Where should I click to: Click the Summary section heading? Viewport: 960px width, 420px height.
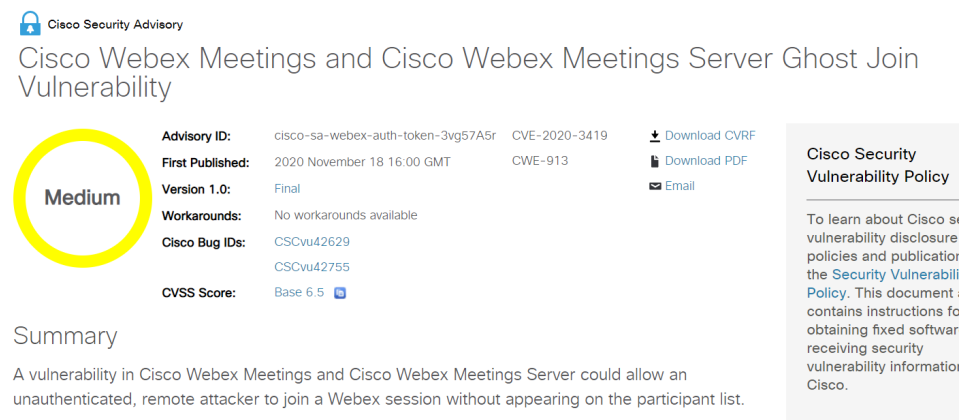coord(65,336)
